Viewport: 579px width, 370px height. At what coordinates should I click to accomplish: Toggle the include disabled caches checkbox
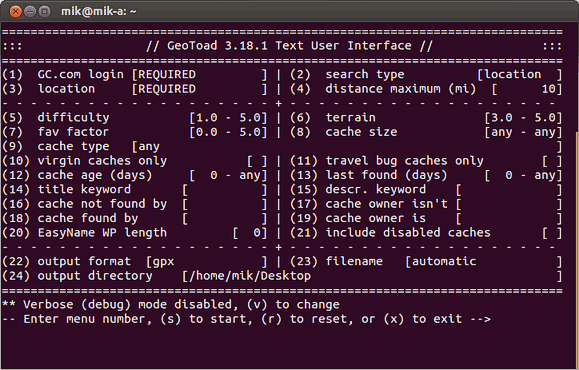[552, 233]
